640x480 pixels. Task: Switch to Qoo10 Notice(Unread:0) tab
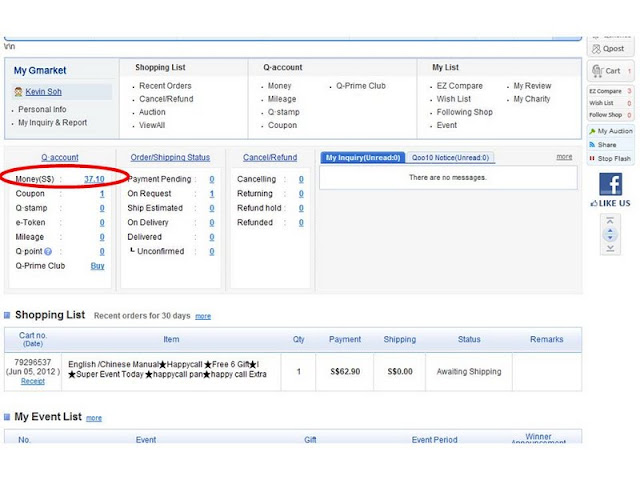[450, 158]
